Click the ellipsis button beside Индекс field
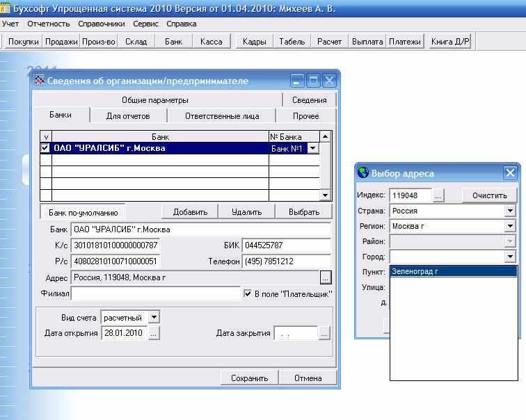526x420 pixels. point(438,195)
